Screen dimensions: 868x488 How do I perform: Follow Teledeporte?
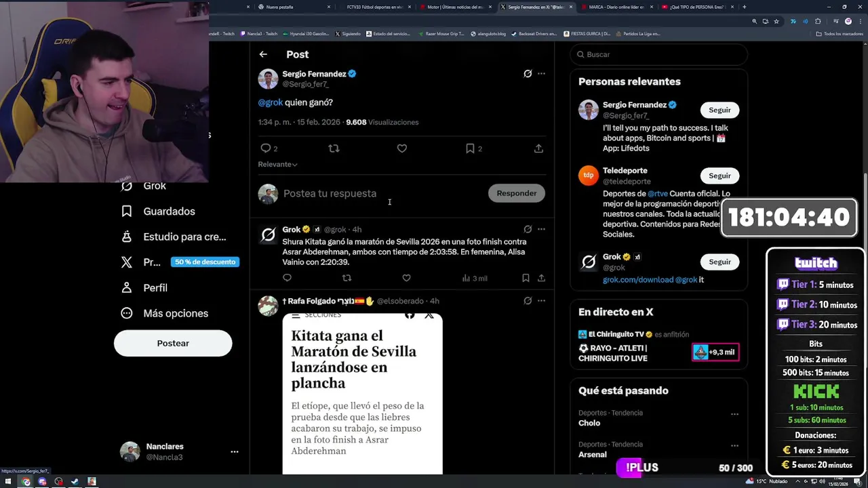tap(719, 176)
